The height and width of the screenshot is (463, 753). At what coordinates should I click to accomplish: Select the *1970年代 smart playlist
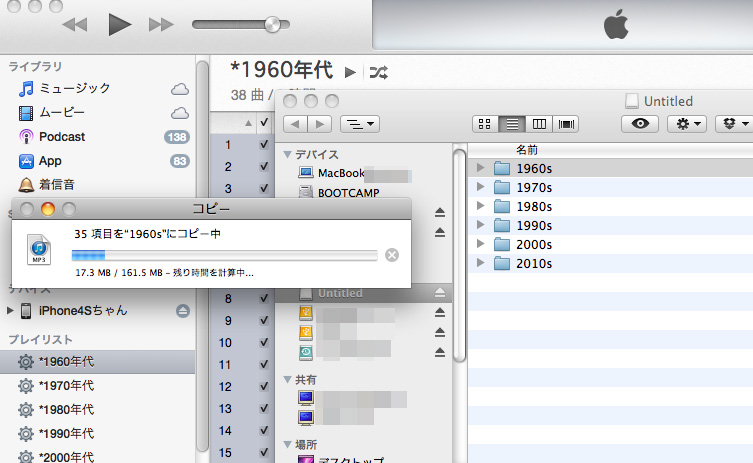pos(97,386)
